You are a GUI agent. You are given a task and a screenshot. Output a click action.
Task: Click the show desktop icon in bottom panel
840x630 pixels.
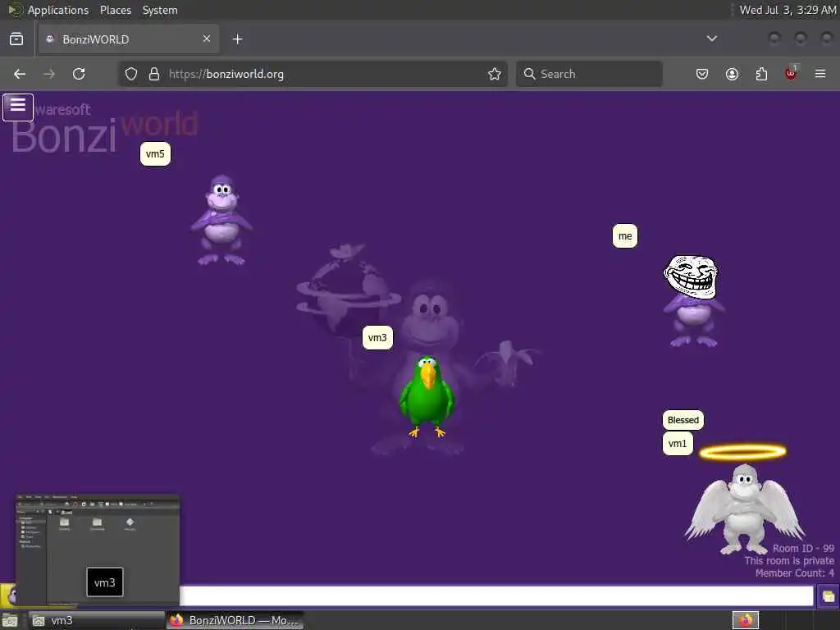pos(10,621)
